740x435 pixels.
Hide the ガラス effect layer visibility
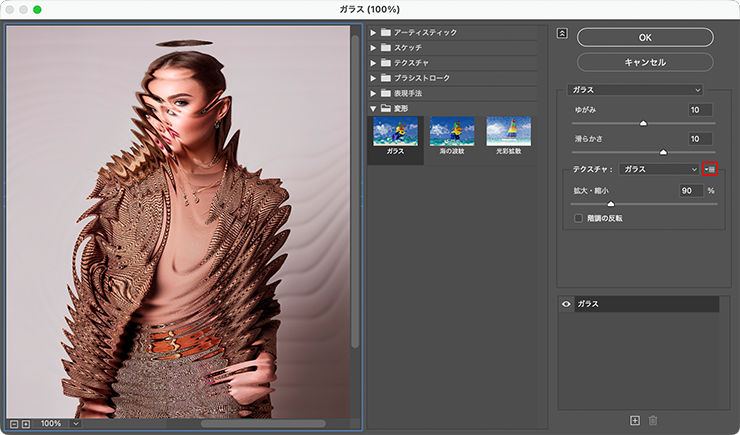(567, 303)
